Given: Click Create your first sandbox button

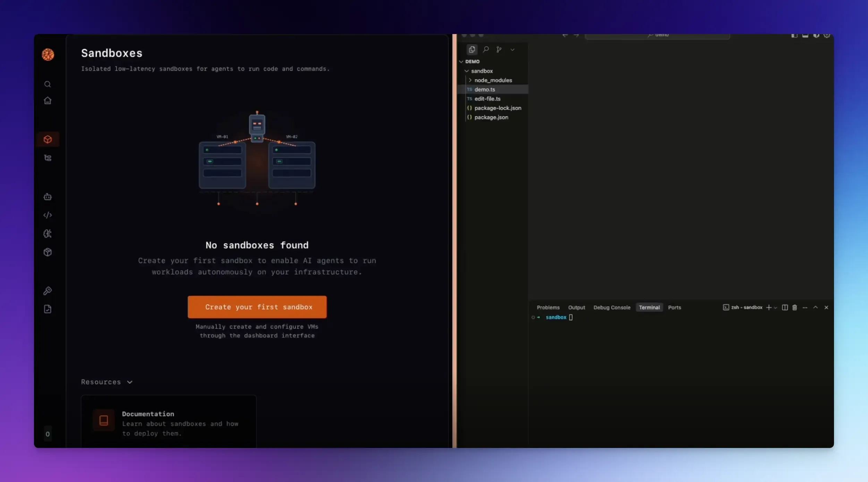Looking at the screenshot, I should point(257,307).
